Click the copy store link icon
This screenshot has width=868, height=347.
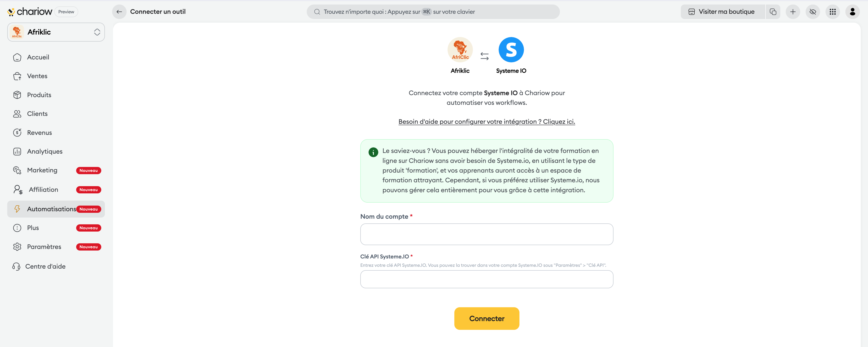(x=773, y=12)
